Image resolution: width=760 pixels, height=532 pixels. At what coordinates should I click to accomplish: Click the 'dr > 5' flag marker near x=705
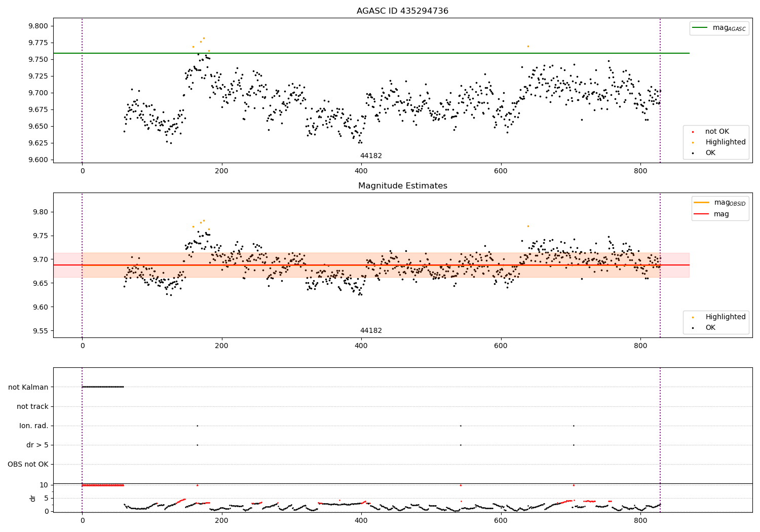tap(574, 445)
